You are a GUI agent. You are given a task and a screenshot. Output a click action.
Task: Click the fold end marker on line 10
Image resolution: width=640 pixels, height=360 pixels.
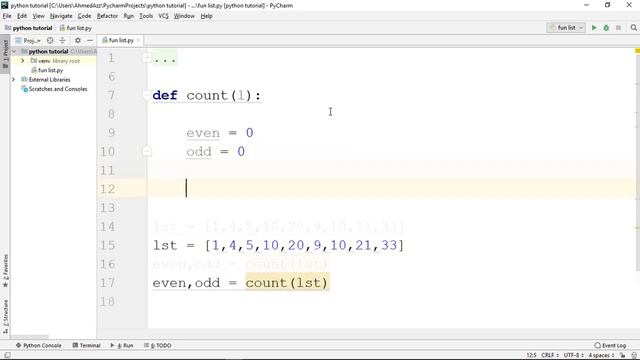(x=147, y=151)
